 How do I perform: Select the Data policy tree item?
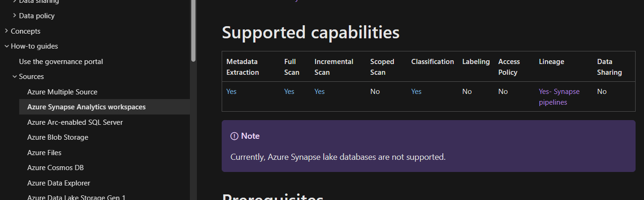(x=36, y=16)
